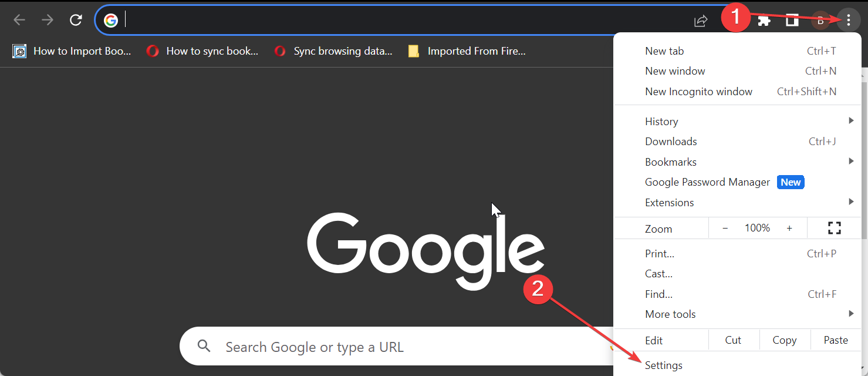
Task: Reload the current page
Action: click(x=76, y=21)
